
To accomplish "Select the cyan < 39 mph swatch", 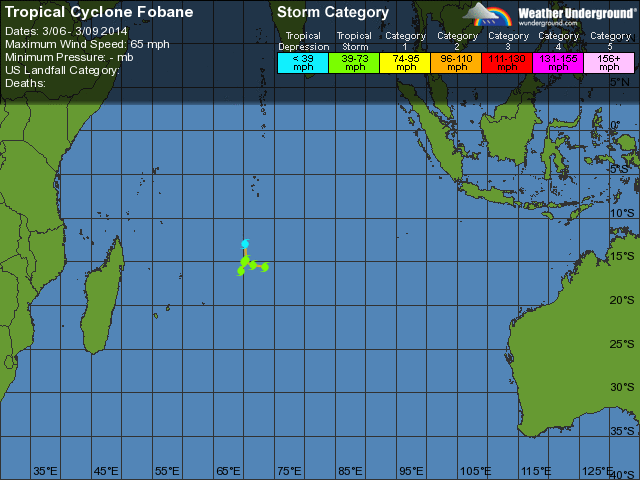I will [x=302, y=61].
